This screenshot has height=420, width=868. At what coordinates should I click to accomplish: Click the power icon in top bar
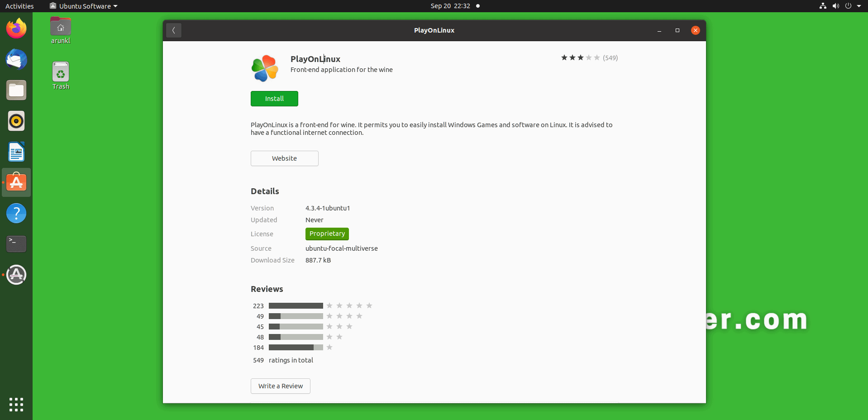(848, 6)
